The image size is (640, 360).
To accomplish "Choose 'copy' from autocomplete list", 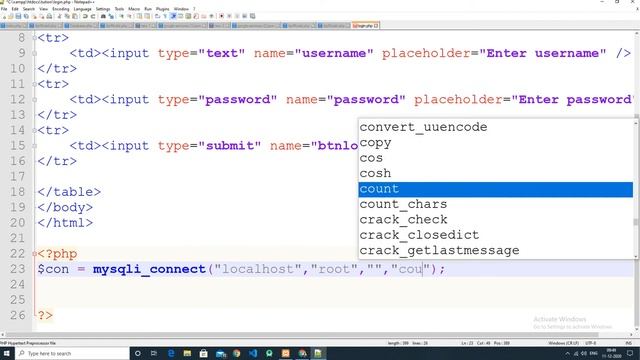I will [496, 143].
